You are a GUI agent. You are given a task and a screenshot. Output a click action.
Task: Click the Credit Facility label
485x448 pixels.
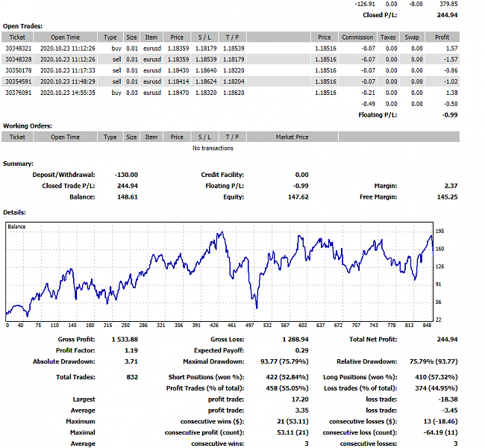pos(222,175)
